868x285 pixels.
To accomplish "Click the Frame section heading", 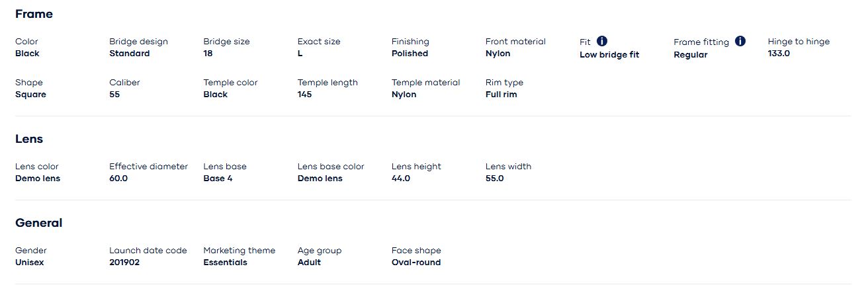I will pos(34,14).
